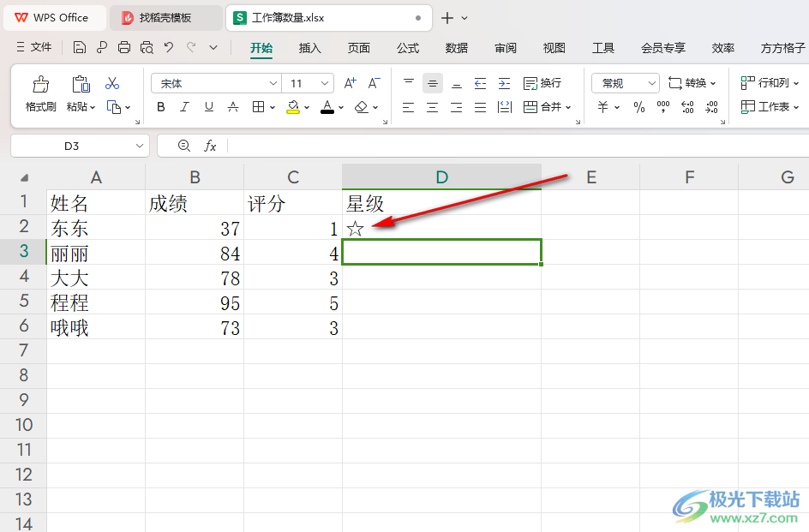Toggle bold formatting
The width and height of the screenshot is (809, 532).
(x=161, y=107)
